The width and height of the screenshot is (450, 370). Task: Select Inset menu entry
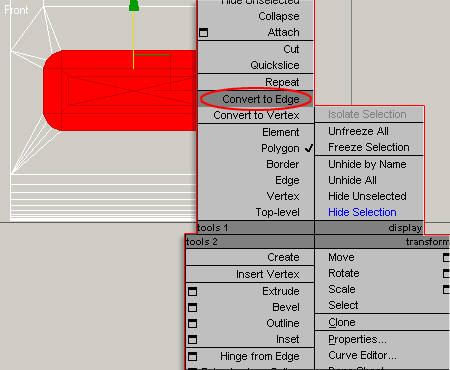tap(287, 339)
